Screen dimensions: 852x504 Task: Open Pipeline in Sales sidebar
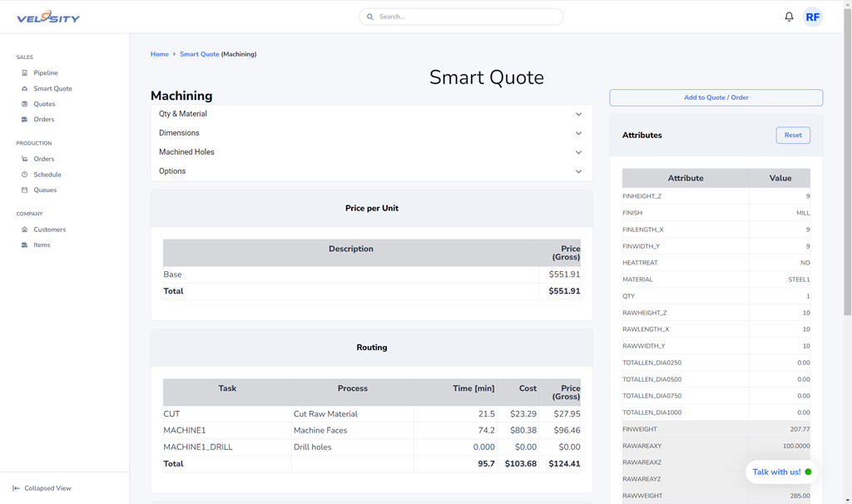(45, 73)
